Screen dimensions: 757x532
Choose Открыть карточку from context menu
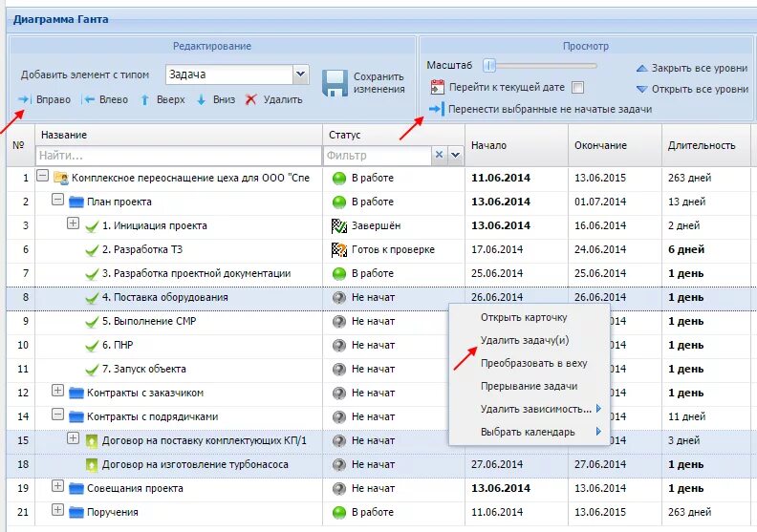(x=524, y=317)
